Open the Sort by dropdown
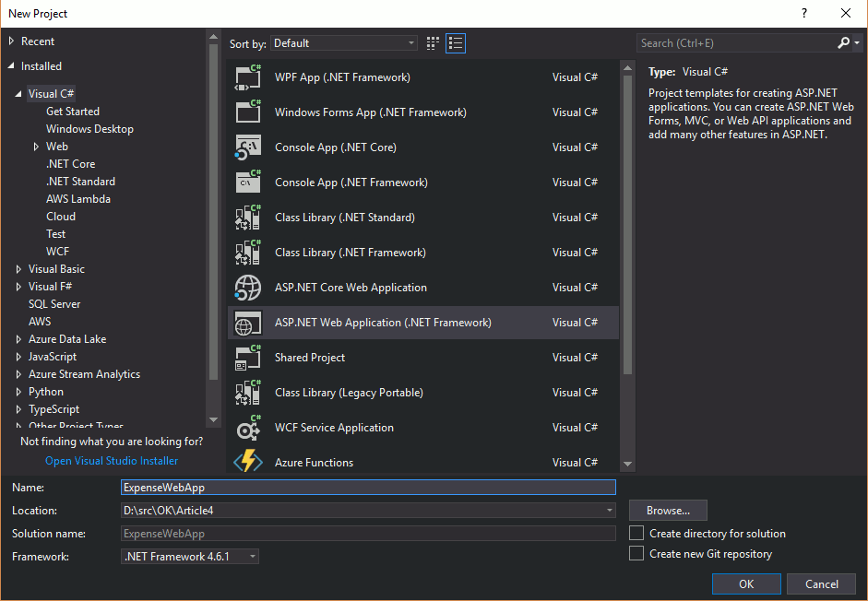The image size is (868, 601). [344, 43]
